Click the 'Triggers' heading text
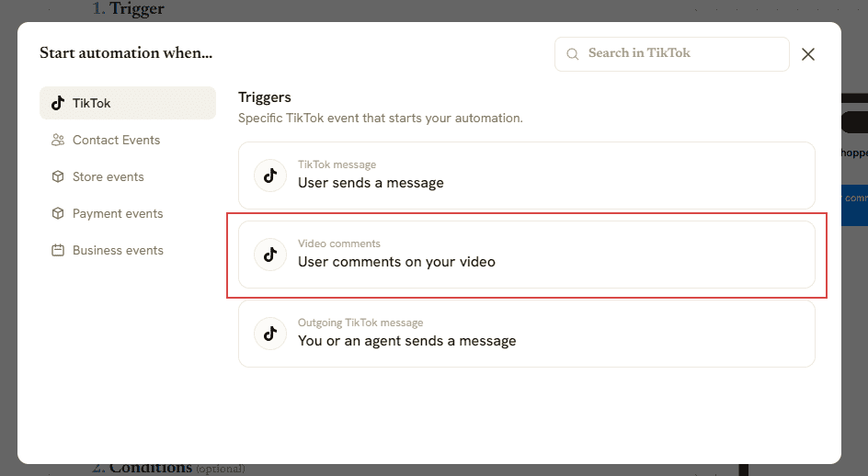The height and width of the screenshot is (476, 868). [265, 97]
